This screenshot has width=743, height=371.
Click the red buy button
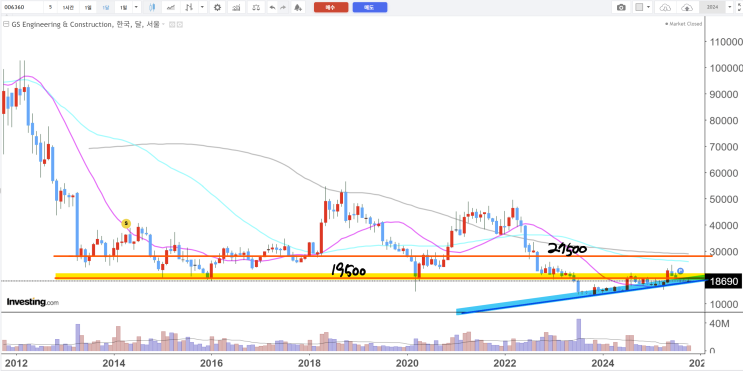331,7
